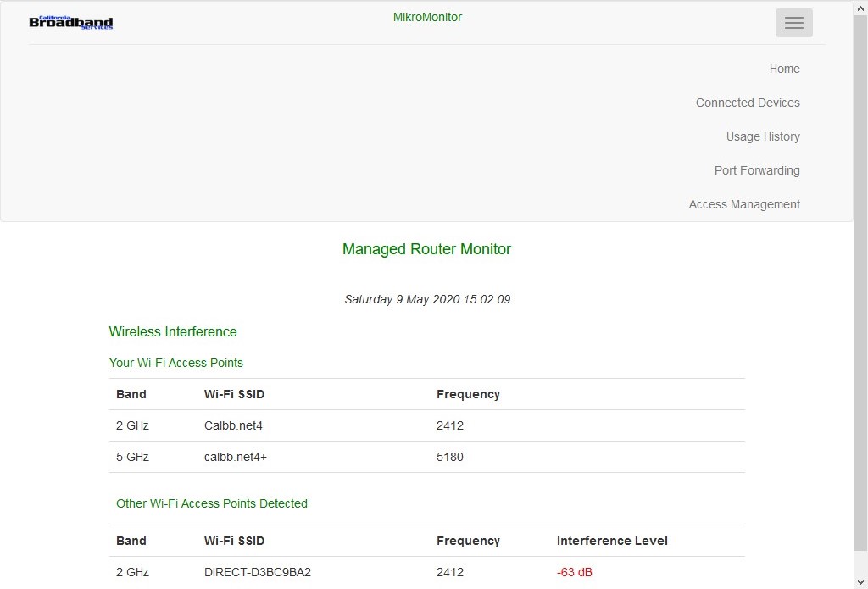
Task: Click the red -63 dB interference value
Action: pyautogui.click(x=574, y=572)
